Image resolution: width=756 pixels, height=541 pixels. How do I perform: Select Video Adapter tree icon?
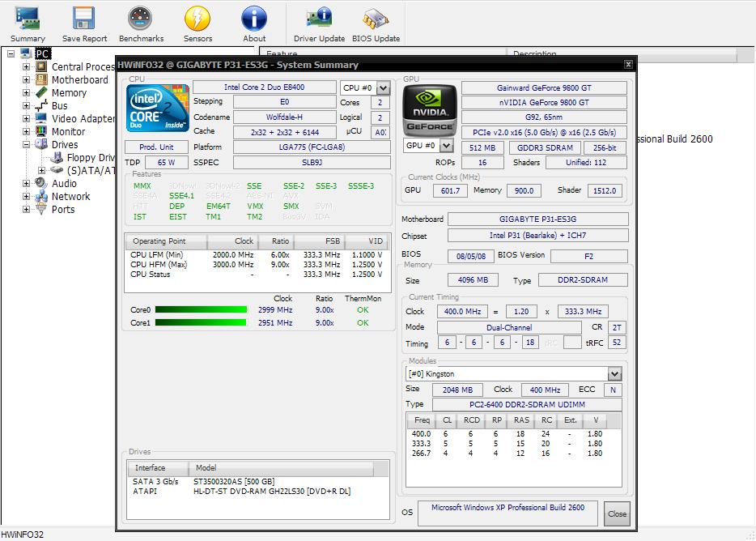[x=41, y=118]
